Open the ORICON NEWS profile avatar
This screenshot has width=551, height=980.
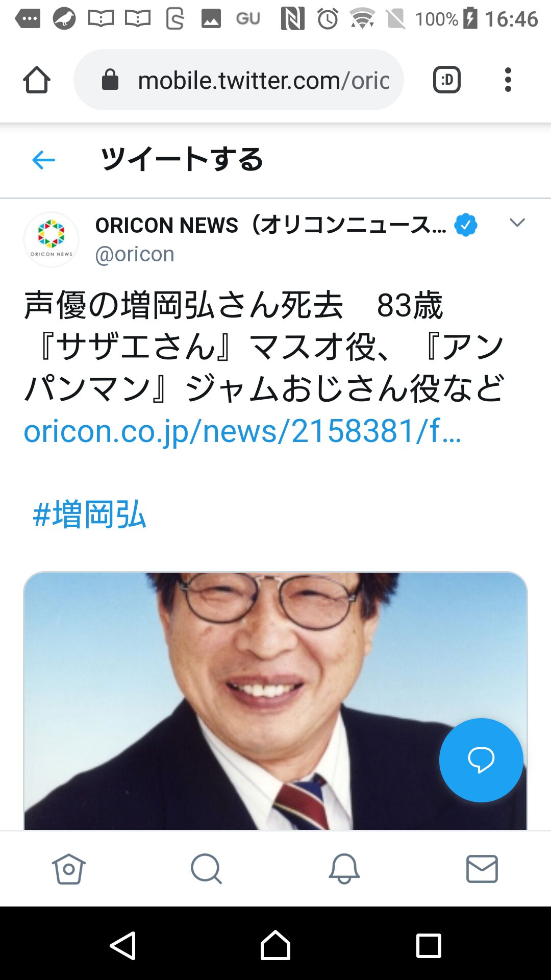(x=52, y=239)
